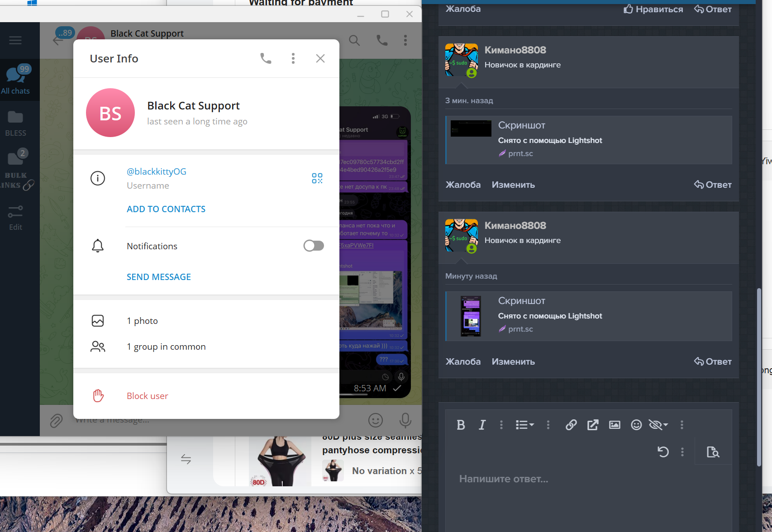Expand the spoiler/hide dropdown in editor
The height and width of the screenshot is (532, 772).
(x=658, y=425)
